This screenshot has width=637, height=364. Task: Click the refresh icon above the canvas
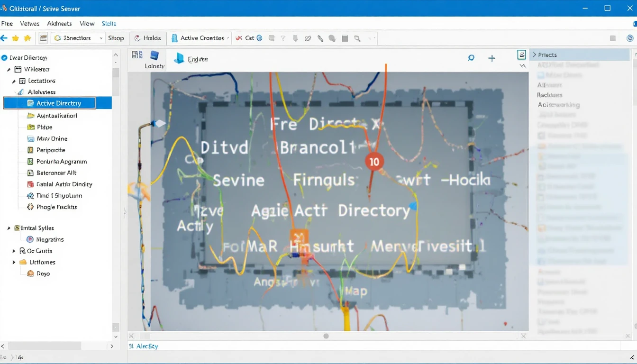point(471,58)
